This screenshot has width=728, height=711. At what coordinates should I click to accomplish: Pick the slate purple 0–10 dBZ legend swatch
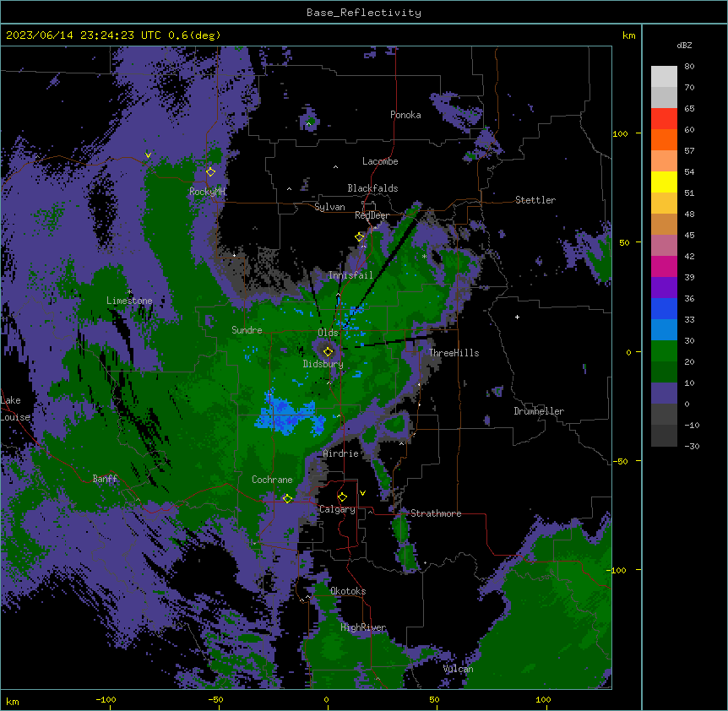[x=664, y=393]
